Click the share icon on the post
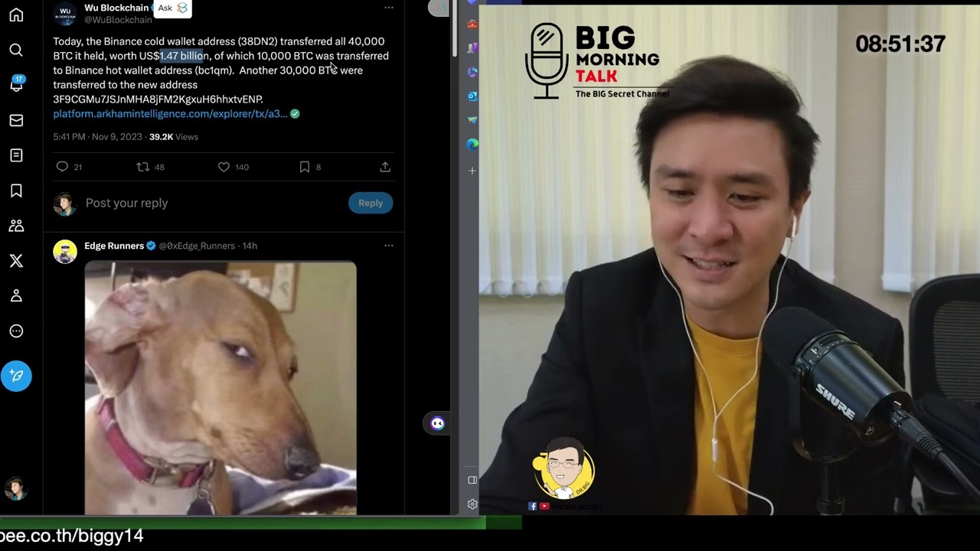The width and height of the screenshot is (980, 551). point(385,167)
